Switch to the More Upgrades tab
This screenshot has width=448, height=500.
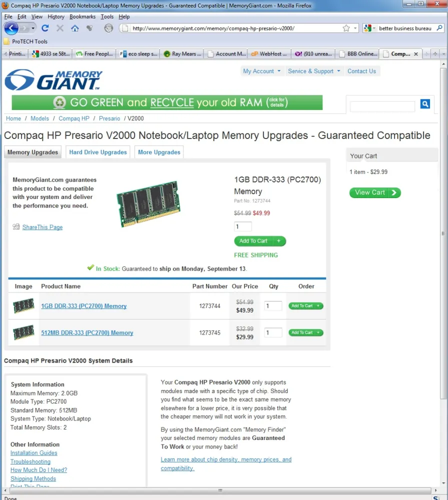[159, 152]
